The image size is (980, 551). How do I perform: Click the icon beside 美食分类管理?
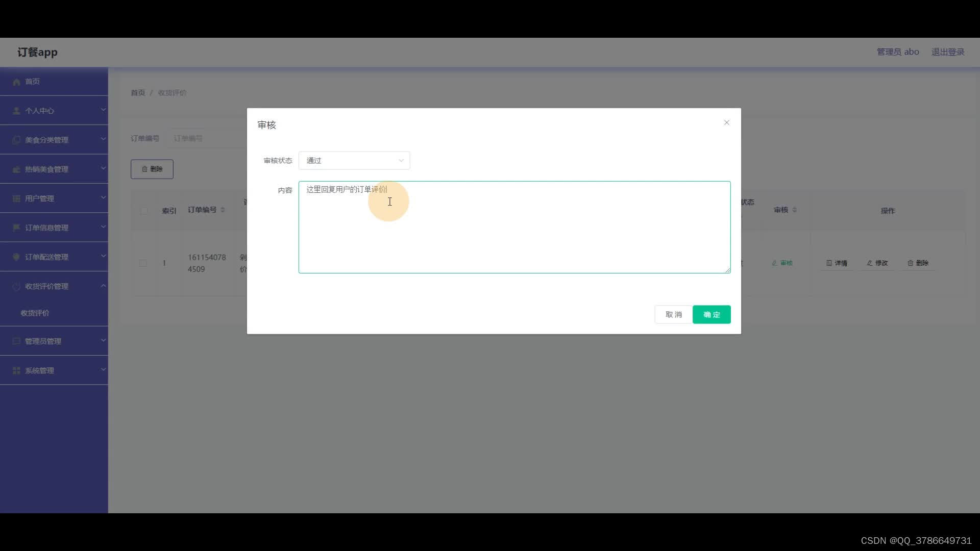16,140
